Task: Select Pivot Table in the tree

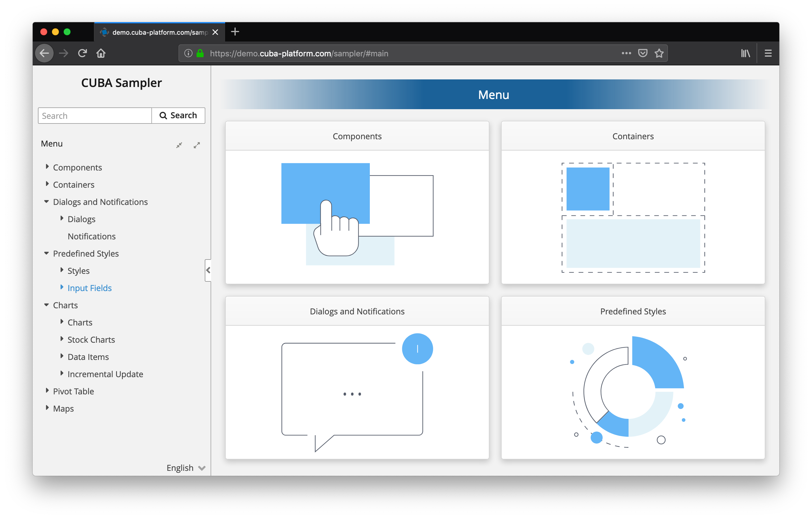Action: (x=73, y=391)
